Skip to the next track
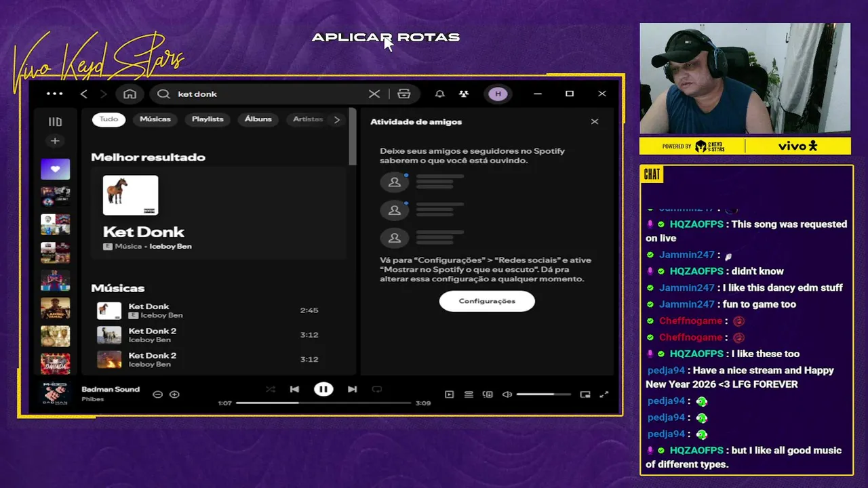 [x=352, y=389]
